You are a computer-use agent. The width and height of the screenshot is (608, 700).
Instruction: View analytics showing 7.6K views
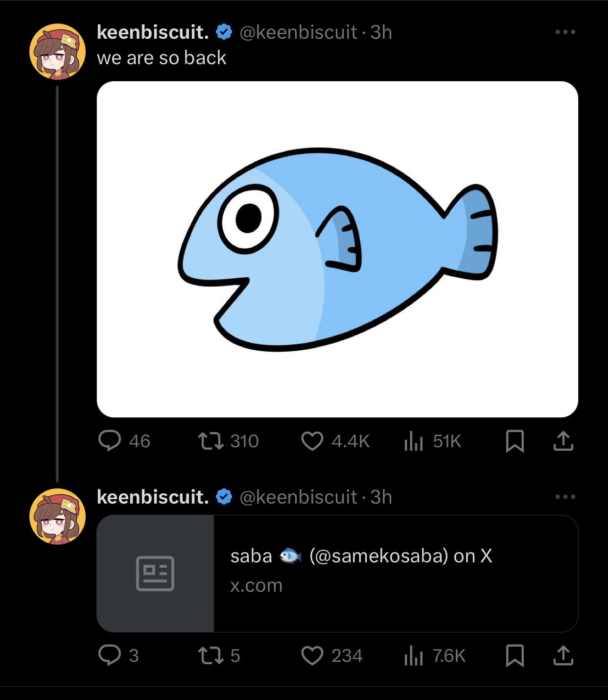(x=414, y=655)
